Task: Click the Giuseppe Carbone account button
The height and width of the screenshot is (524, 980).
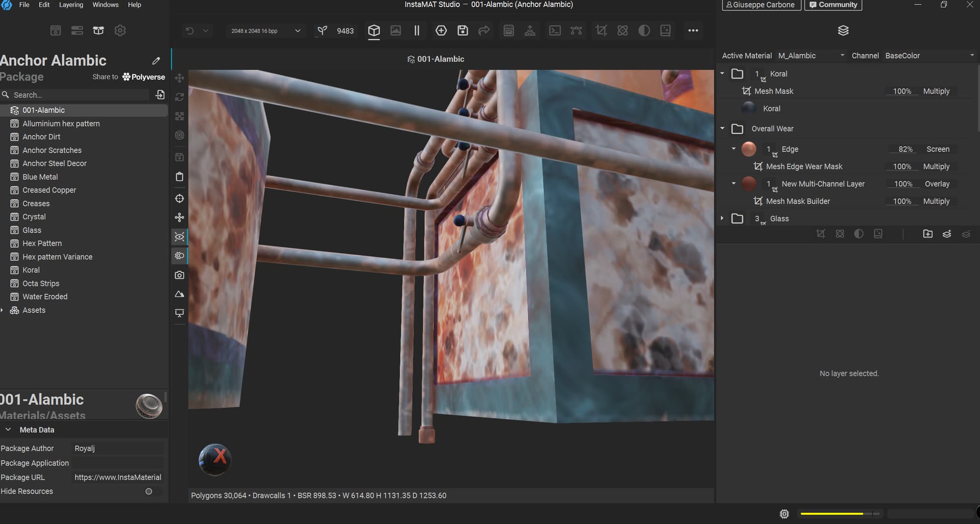Action: pos(761,5)
